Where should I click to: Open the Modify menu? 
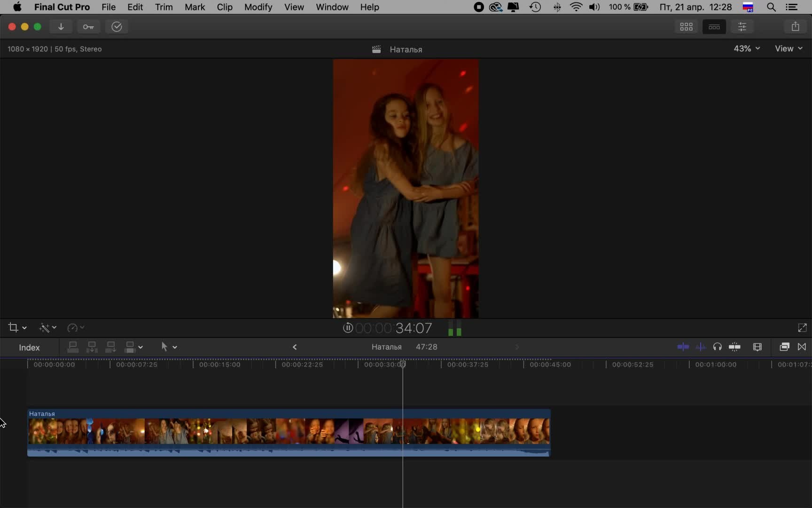tap(258, 7)
